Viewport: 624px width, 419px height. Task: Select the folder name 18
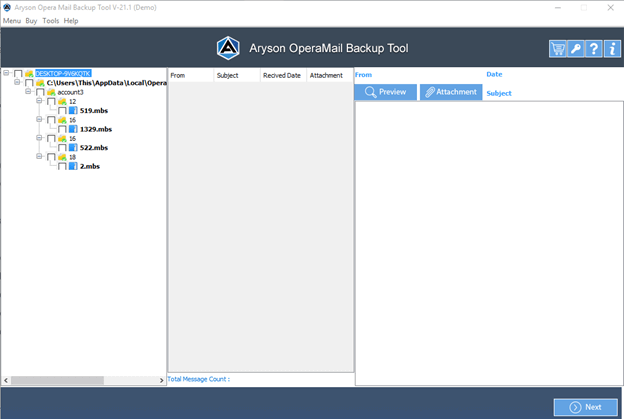click(72, 157)
